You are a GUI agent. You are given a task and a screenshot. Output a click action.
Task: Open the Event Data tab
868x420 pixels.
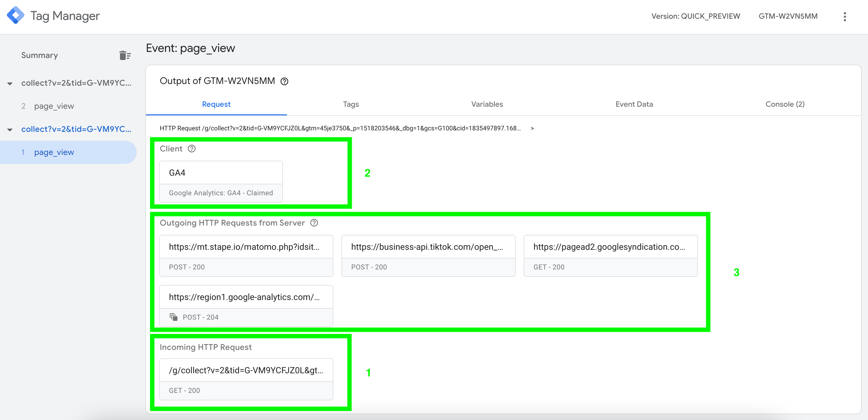pyautogui.click(x=634, y=104)
